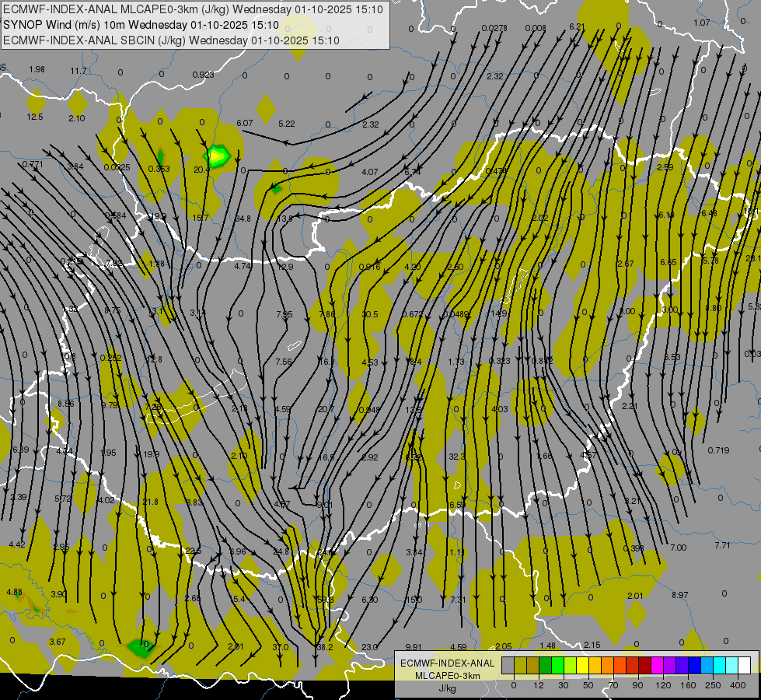Viewport: 761px width, 700px height.
Task: Click the map value 20.4
Action: 201,170
